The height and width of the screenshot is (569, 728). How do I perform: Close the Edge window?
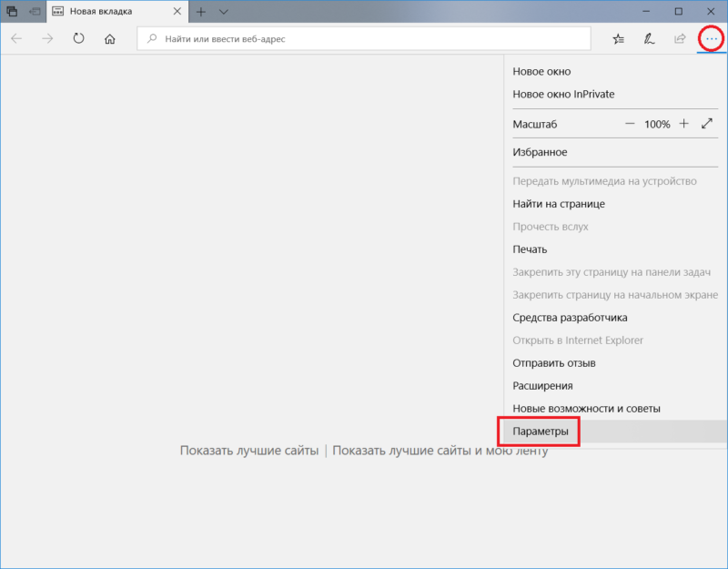[x=711, y=11]
